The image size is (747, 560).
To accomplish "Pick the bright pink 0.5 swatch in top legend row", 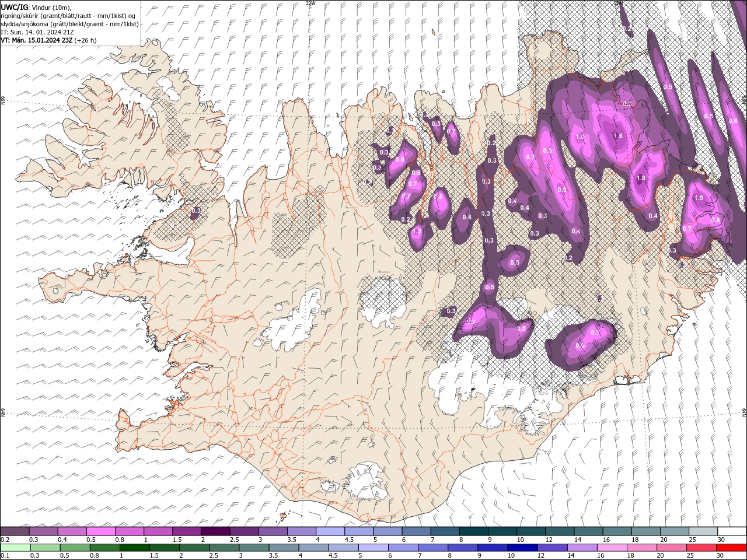I will (x=101, y=531).
